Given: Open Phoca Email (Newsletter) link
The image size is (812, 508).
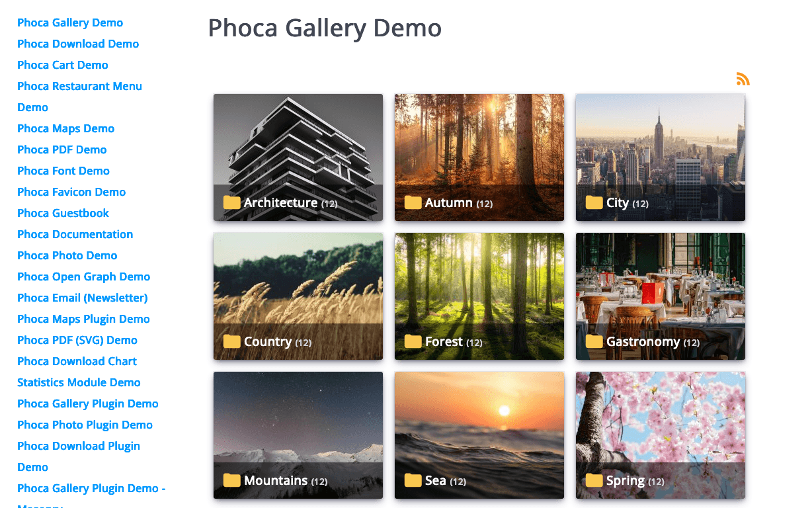Looking at the screenshot, I should 83,298.
